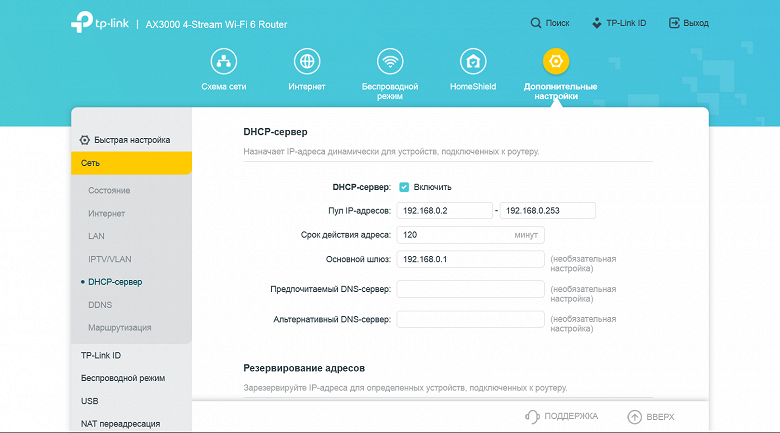Open the Беспроводной режим Wi-Fi icon
The image size is (780, 433).
390,61
